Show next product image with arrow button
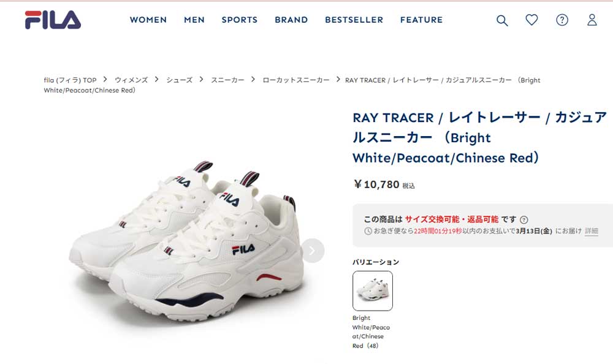The width and height of the screenshot is (613, 364). (313, 251)
